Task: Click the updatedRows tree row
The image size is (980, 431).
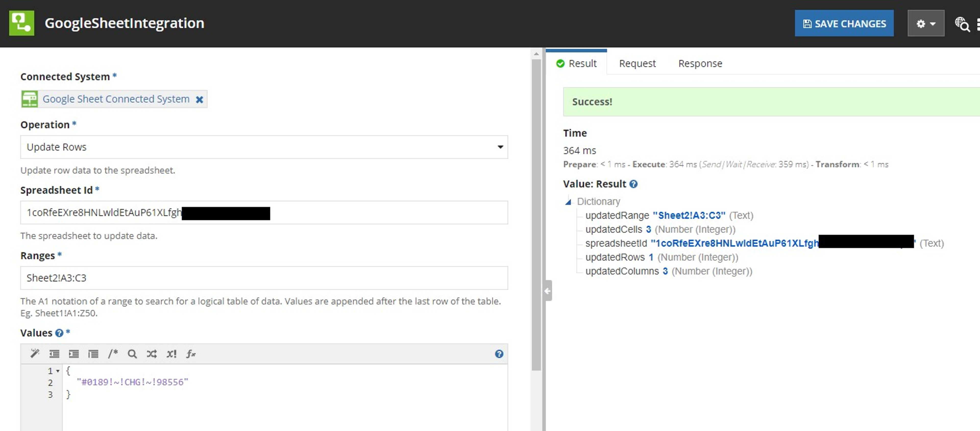Action: tap(661, 257)
